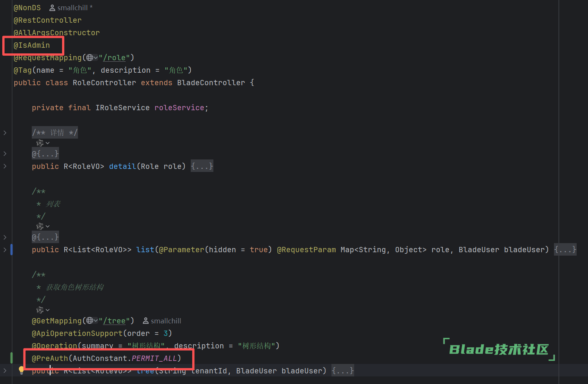588x384 pixels.
Task: Open the dropdown arrow next to the @GetMapping globe
Action: coord(96,321)
